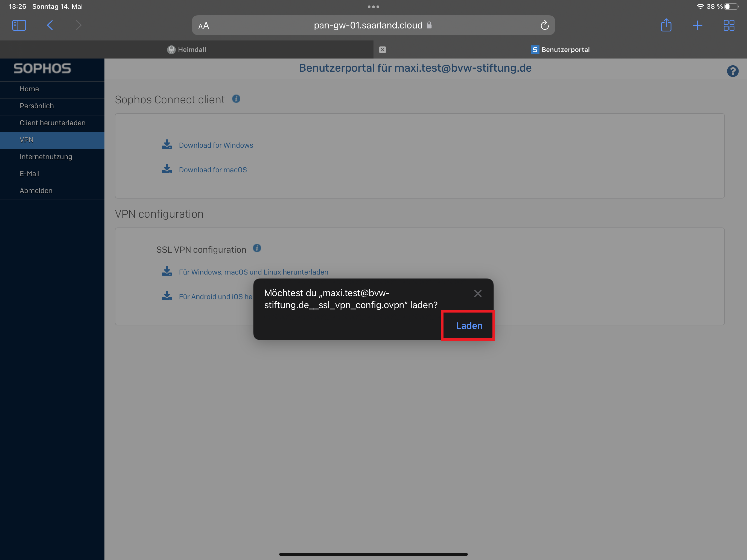Click download icon for Windows, macOS, Linux config
Screen dimensions: 747x560
click(x=167, y=271)
